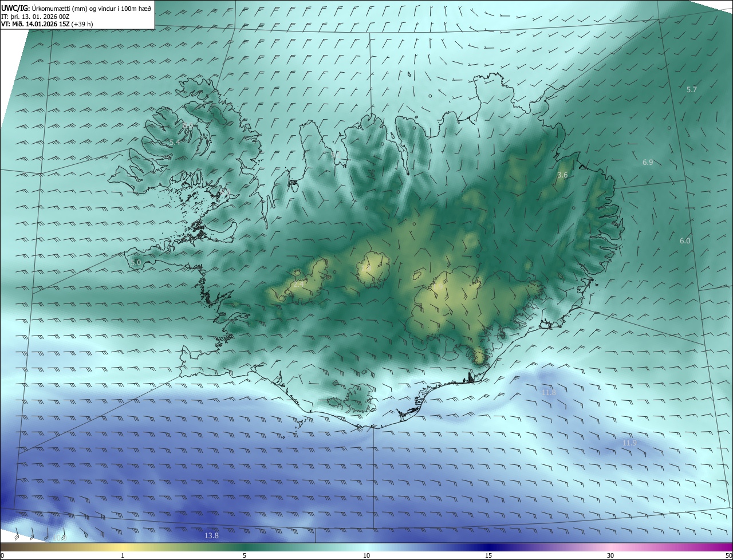Viewport: 733px width, 560px height.
Task: Select the 6.9 value label
Action: (x=648, y=163)
